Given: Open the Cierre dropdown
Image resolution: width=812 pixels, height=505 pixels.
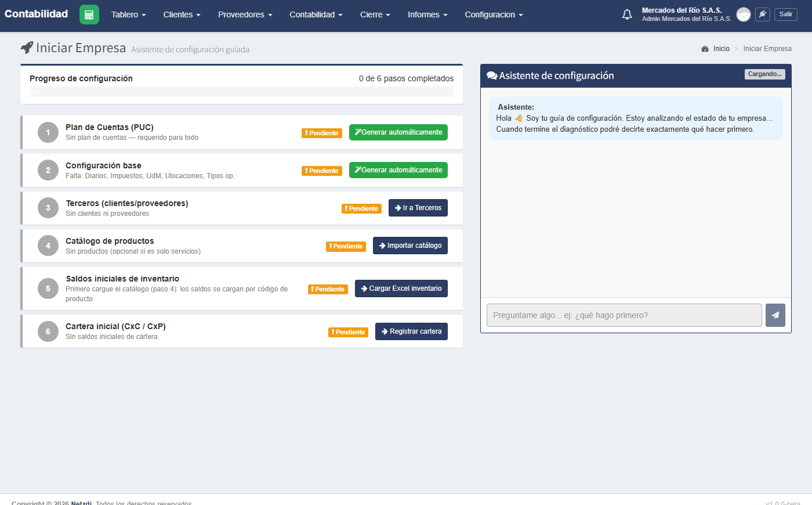Looking at the screenshot, I should click(375, 15).
